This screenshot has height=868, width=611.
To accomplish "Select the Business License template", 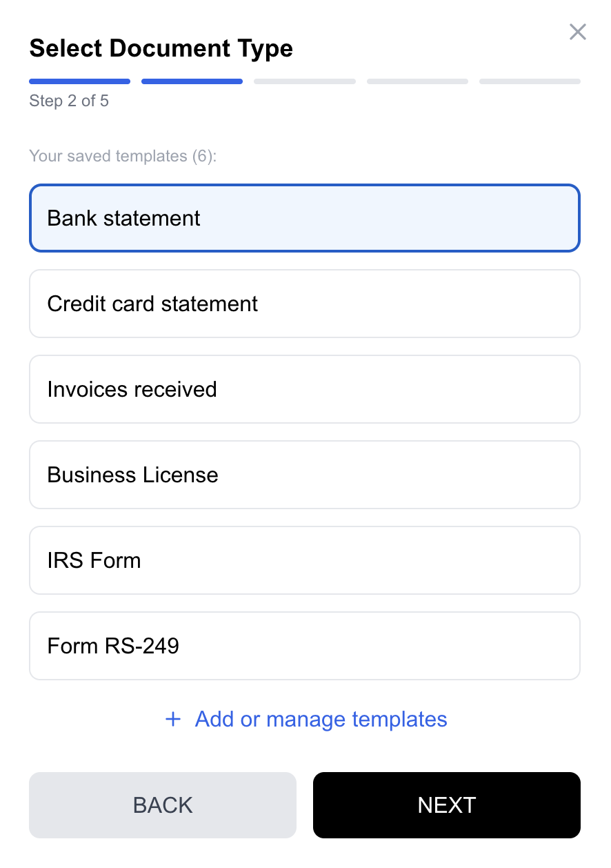I will (x=304, y=475).
